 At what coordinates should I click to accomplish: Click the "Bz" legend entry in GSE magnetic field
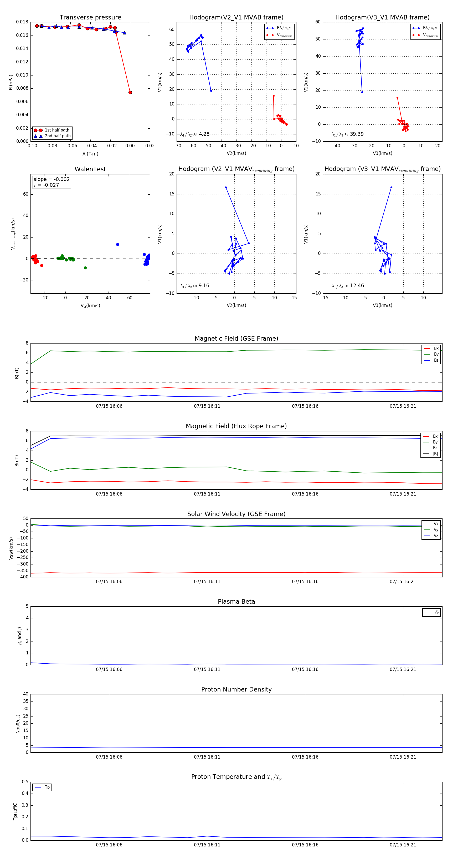pos(431,360)
